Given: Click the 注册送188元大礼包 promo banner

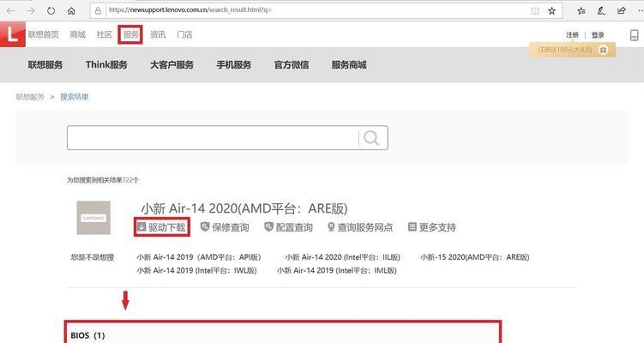Looking at the screenshot, I should pos(572,50).
